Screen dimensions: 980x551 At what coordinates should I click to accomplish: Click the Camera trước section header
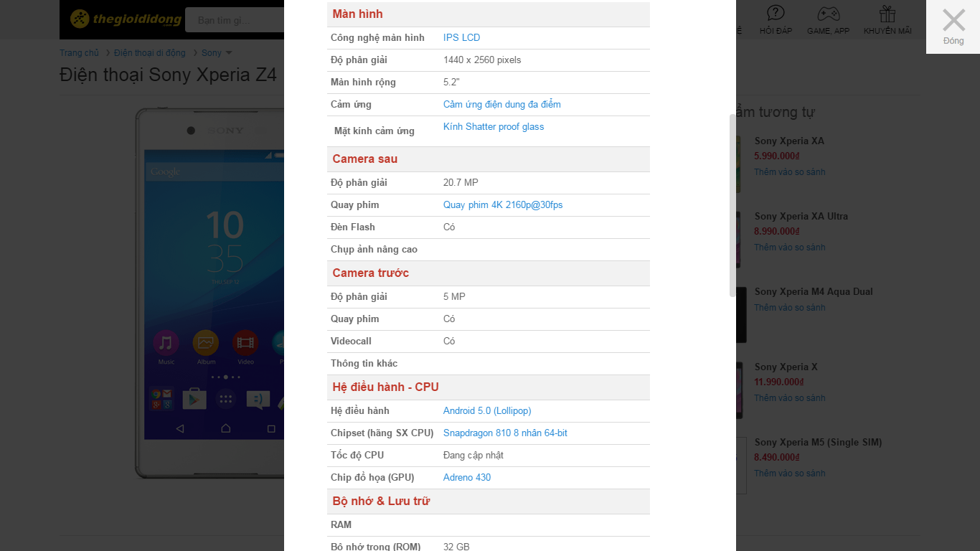pyautogui.click(x=489, y=273)
